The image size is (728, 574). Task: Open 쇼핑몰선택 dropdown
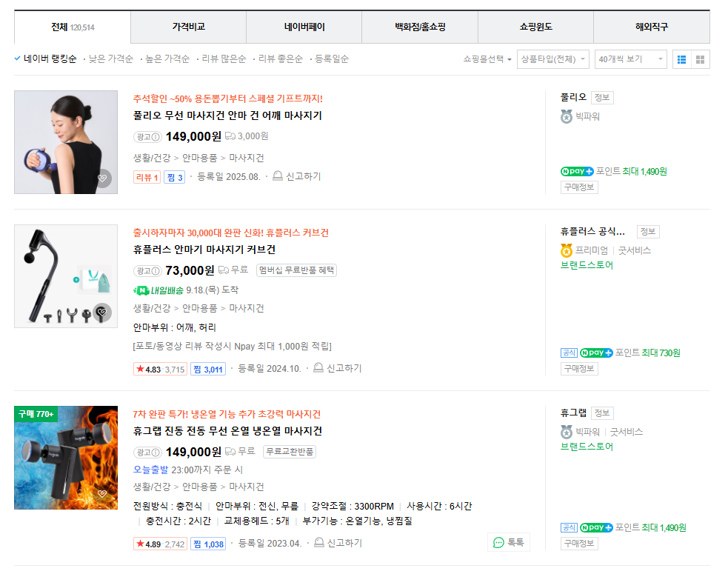click(x=487, y=59)
